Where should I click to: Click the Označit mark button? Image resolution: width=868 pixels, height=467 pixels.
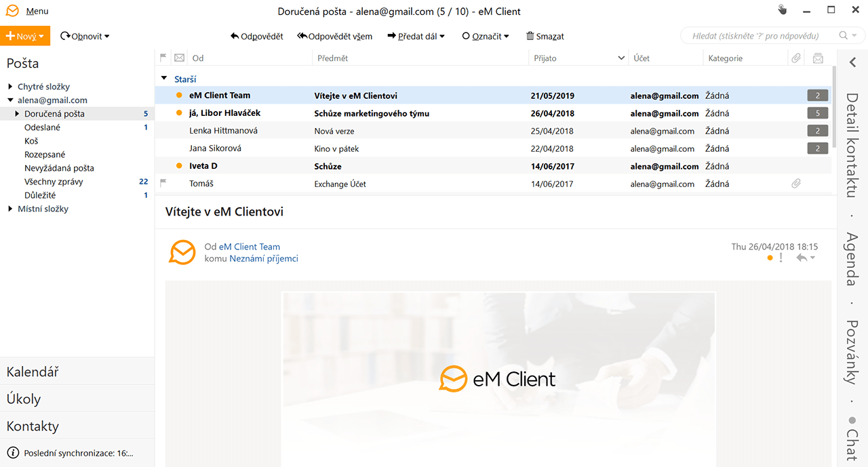pos(481,37)
